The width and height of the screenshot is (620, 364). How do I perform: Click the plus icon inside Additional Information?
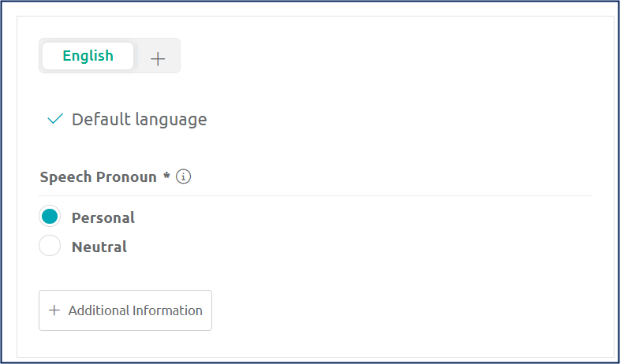point(54,310)
